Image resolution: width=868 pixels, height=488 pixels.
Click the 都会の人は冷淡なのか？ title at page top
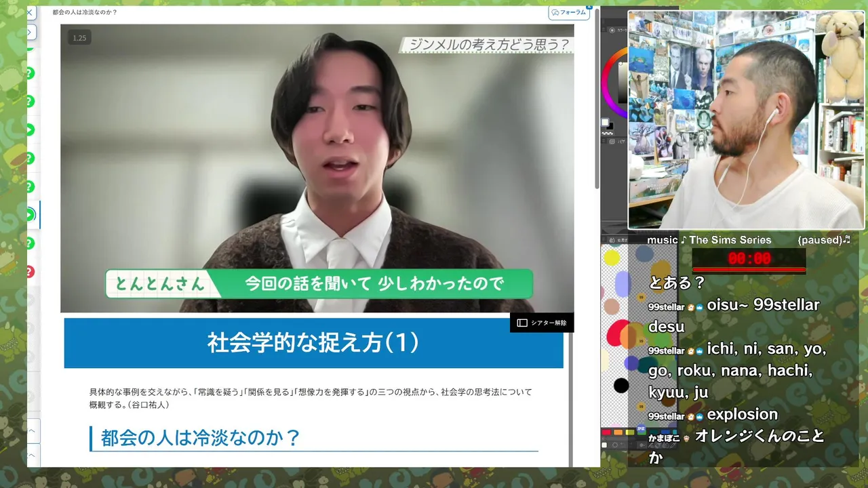click(x=85, y=12)
